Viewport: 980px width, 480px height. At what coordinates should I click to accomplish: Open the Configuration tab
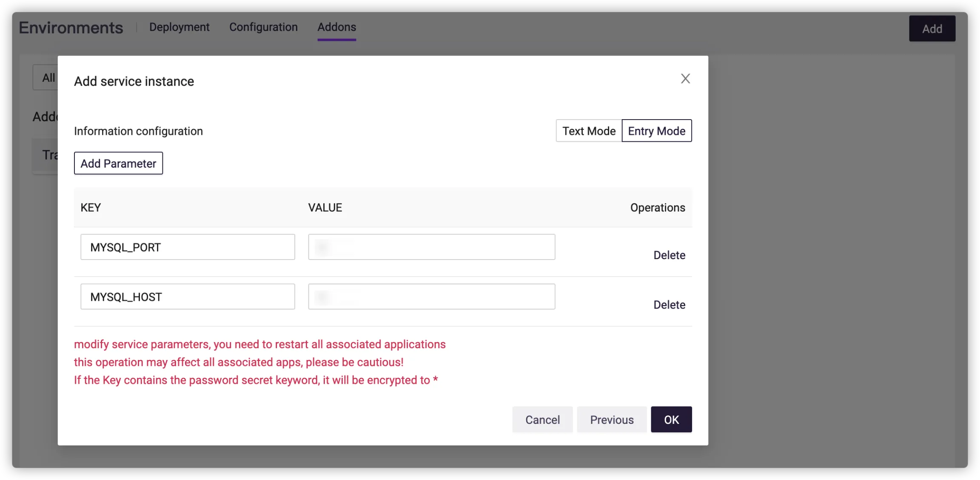[x=263, y=27]
